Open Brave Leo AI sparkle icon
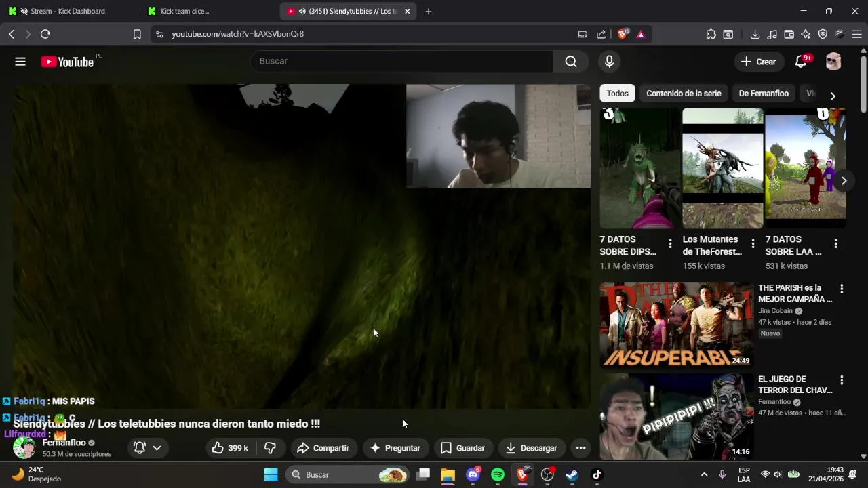This screenshot has height=488, width=868. tap(806, 34)
